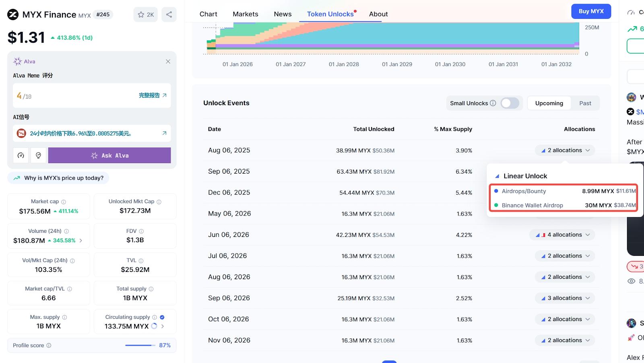Screen dimensions: 644x363
Task: Click the Buy MYX button
Action: (x=591, y=11)
